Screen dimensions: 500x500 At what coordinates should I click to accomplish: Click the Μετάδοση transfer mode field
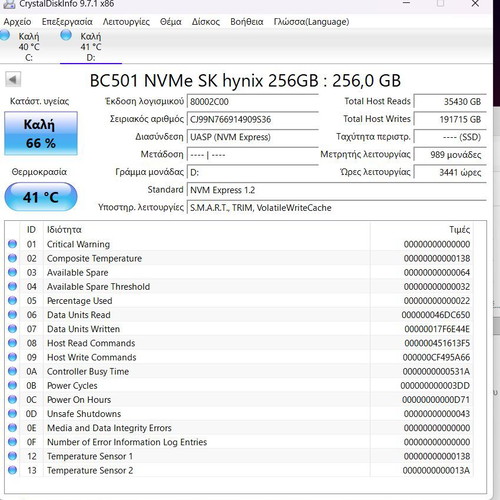[253, 155]
